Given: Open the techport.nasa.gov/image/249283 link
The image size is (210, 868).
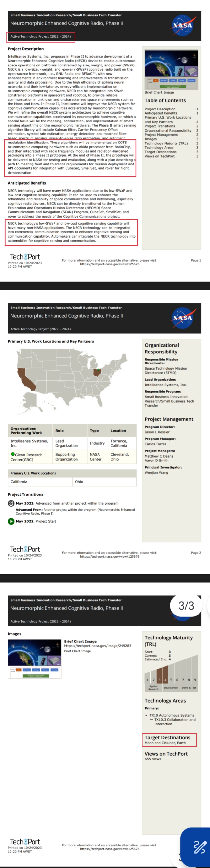Looking at the screenshot, I should coord(97,646).
